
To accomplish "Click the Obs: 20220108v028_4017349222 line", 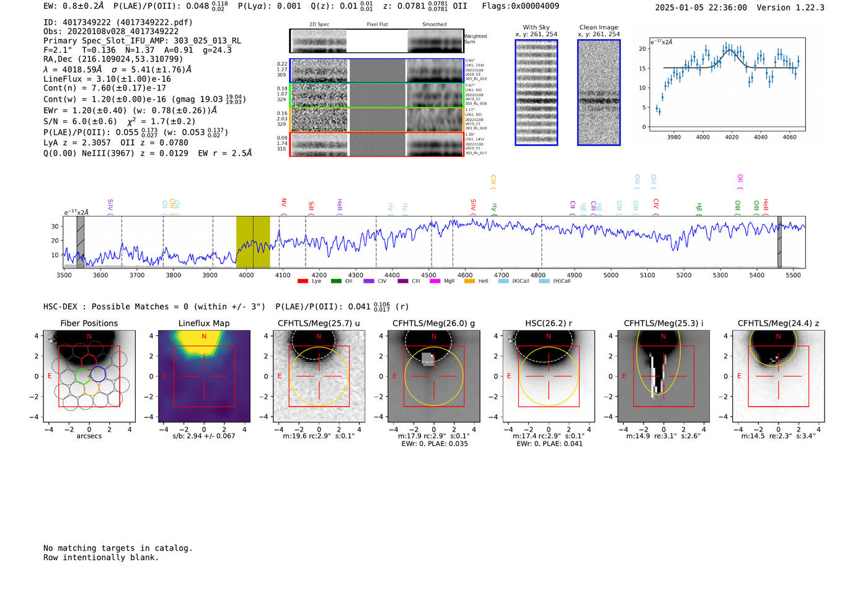I will pyautogui.click(x=111, y=32).
